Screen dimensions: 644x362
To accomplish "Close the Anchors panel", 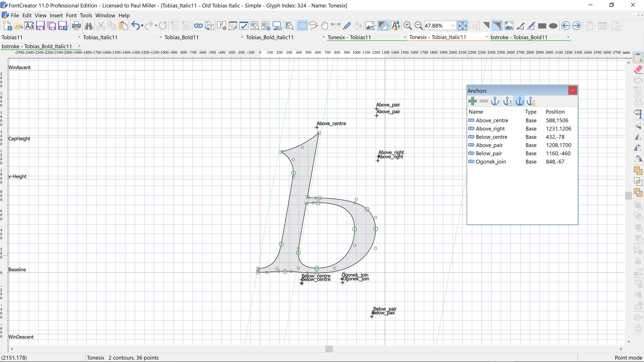I will coord(573,90).
